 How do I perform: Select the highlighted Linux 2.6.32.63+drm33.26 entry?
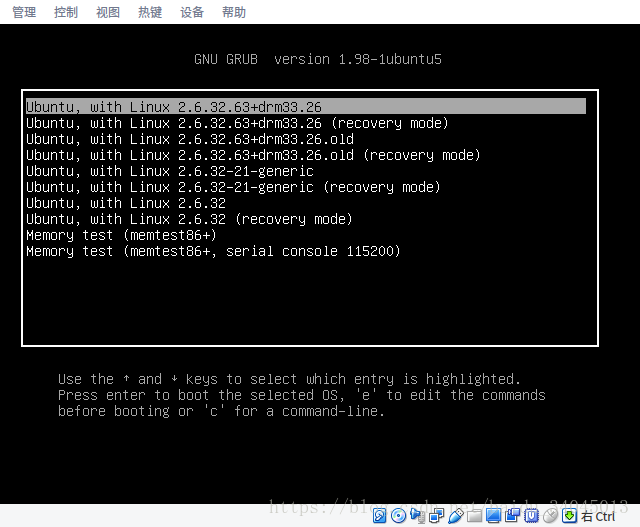(x=306, y=107)
